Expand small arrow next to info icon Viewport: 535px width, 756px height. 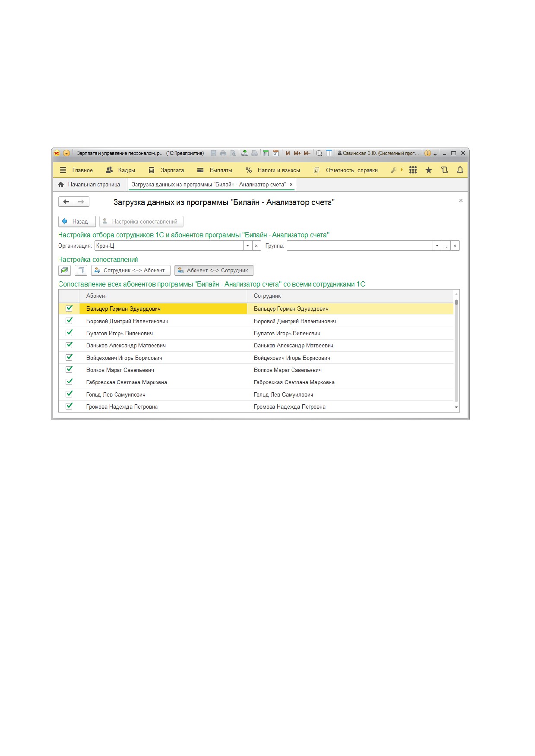pos(435,154)
